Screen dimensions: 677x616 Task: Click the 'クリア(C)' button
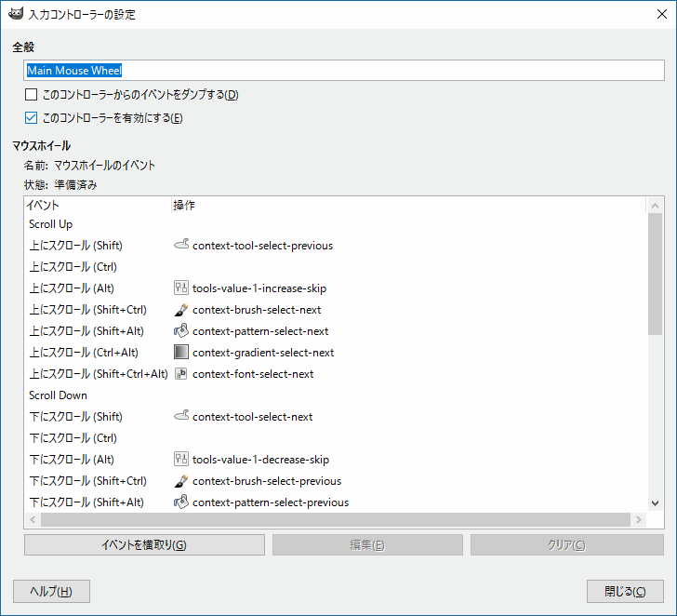567,544
